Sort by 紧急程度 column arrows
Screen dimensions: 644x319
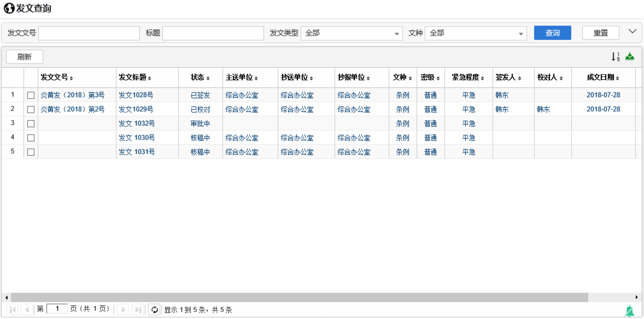click(x=482, y=78)
